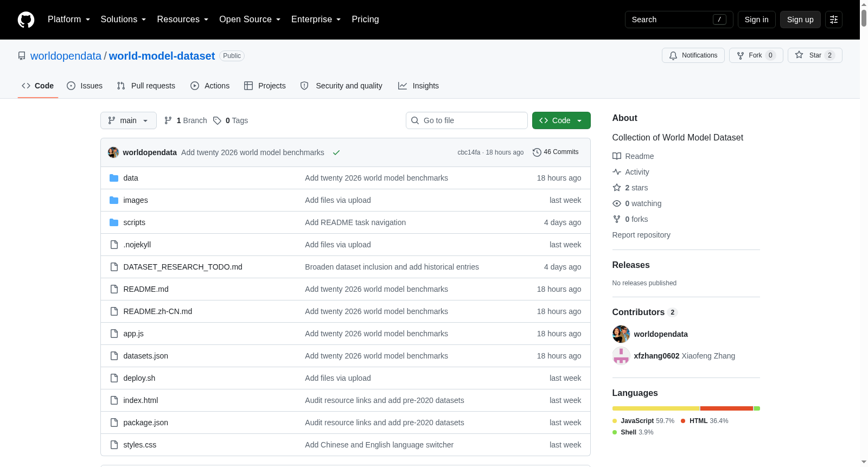Open the green Code dropdown button

click(x=561, y=120)
